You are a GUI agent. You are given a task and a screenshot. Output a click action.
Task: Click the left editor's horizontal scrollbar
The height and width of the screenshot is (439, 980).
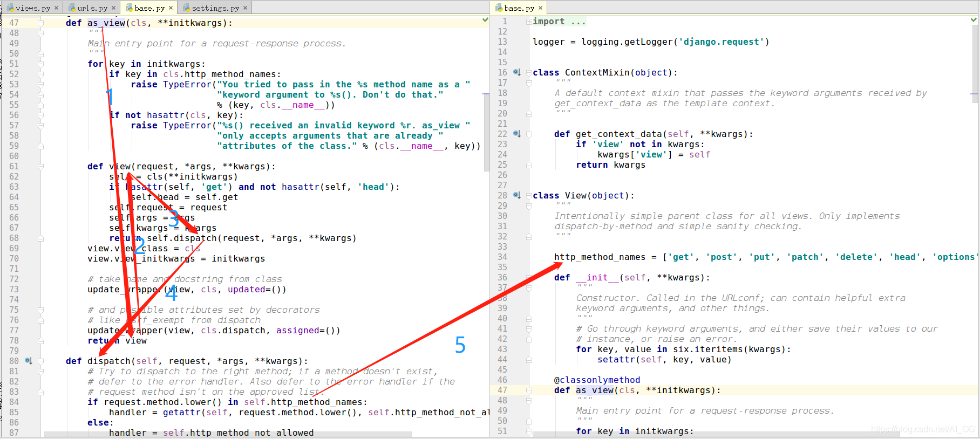pyautogui.click(x=228, y=434)
